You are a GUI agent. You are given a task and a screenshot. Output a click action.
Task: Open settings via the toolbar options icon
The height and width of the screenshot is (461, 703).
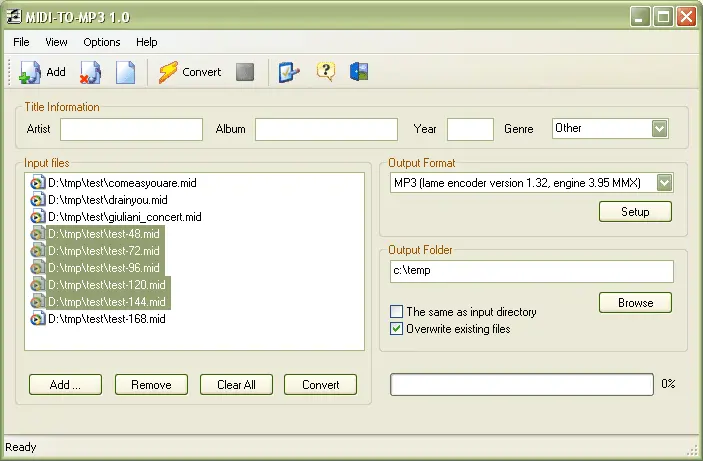pyautogui.click(x=289, y=72)
